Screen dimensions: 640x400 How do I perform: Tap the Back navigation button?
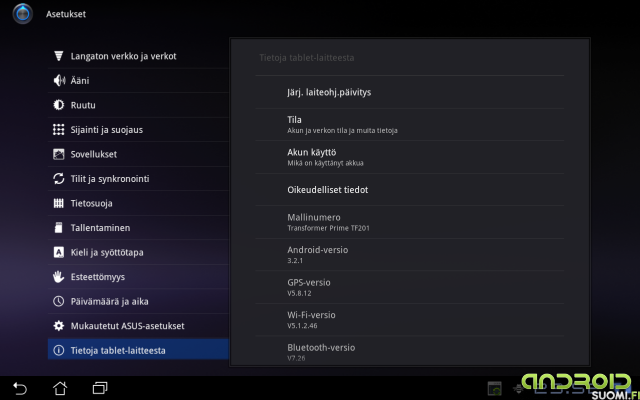click(x=20, y=388)
